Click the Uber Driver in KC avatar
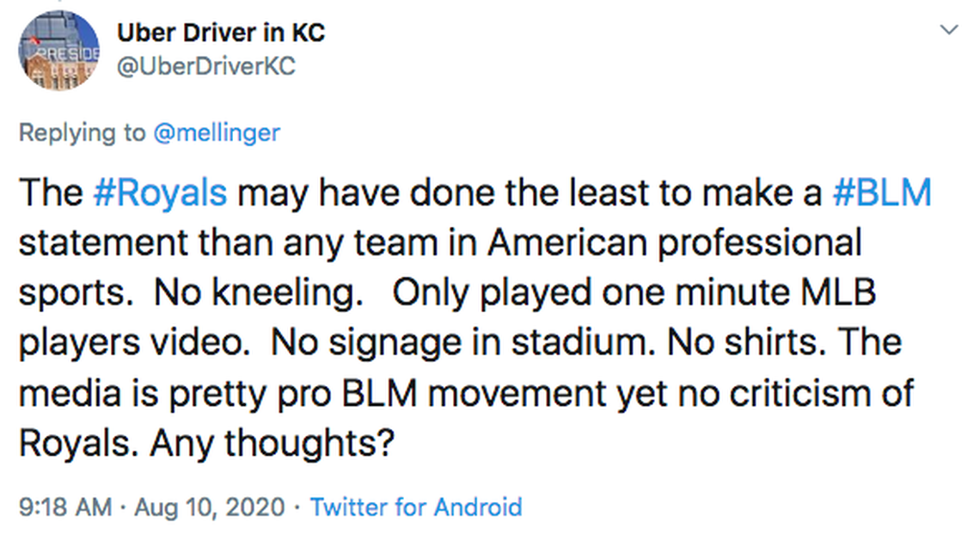 (x=58, y=51)
